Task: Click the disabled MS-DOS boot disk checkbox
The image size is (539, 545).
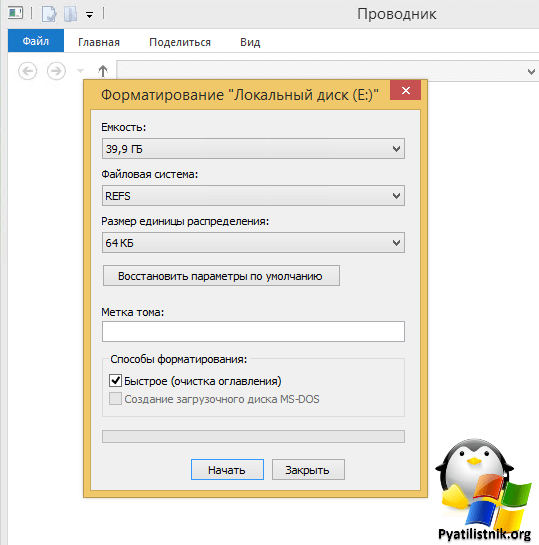Action: pyautogui.click(x=115, y=399)
